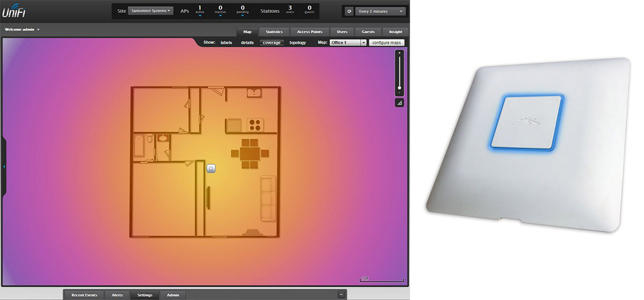
Task: Open the Santomieri Systems site dropdown
Action: click(150, 11)
